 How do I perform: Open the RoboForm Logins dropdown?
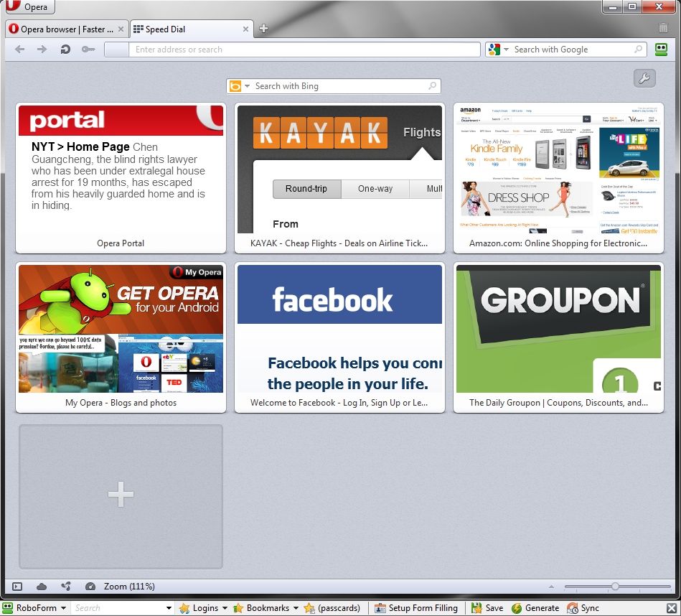pos(203,608)
